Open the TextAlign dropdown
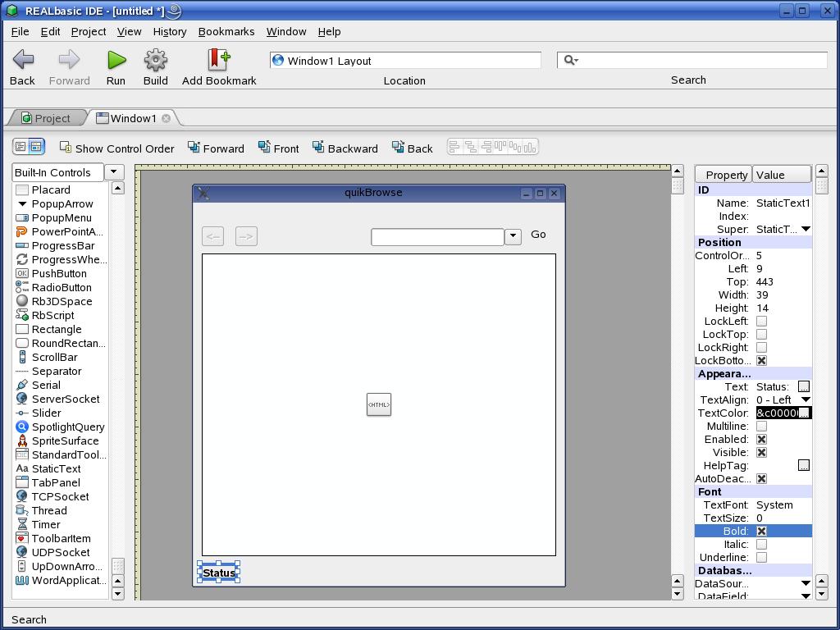This screenshot has width=840, height=630. point(806,399)
